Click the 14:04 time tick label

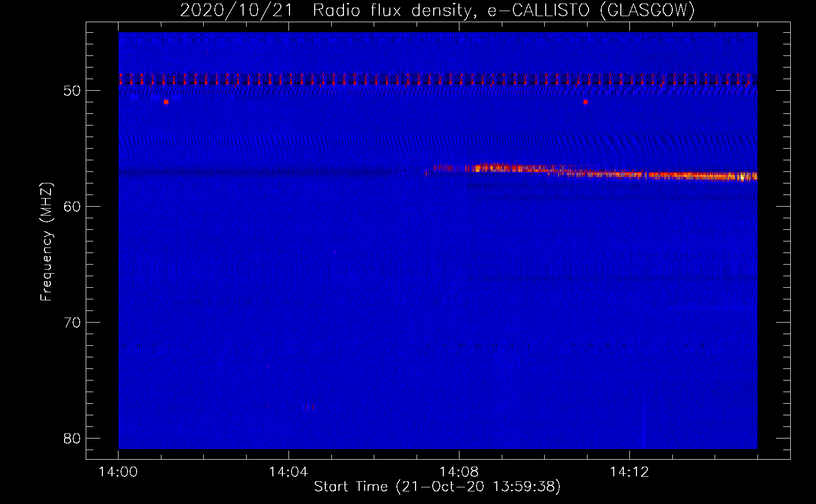point(288,472)
